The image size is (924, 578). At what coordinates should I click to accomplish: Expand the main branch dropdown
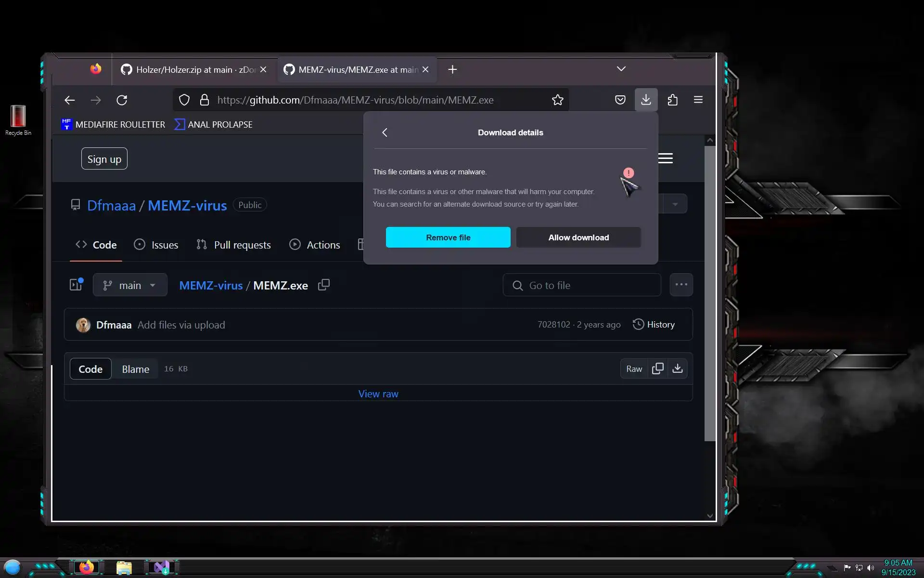(x=130, y=285)
